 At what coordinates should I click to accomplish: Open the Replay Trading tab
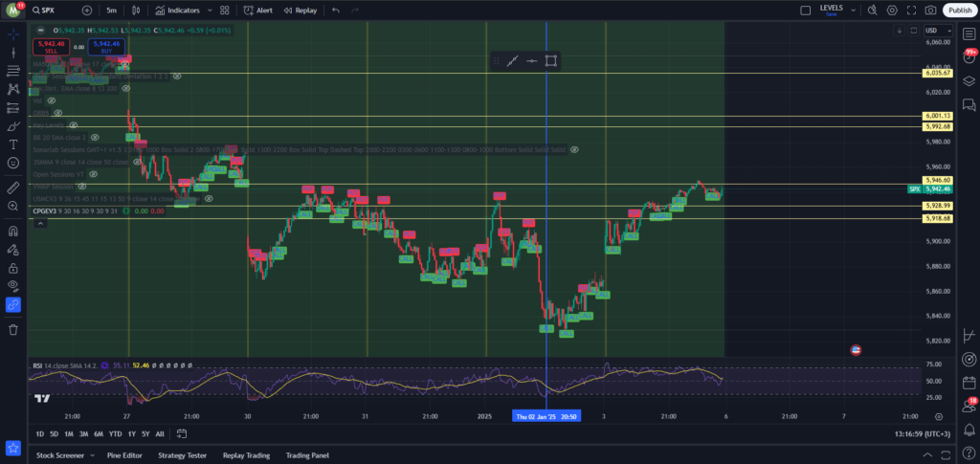click(246, 456)
